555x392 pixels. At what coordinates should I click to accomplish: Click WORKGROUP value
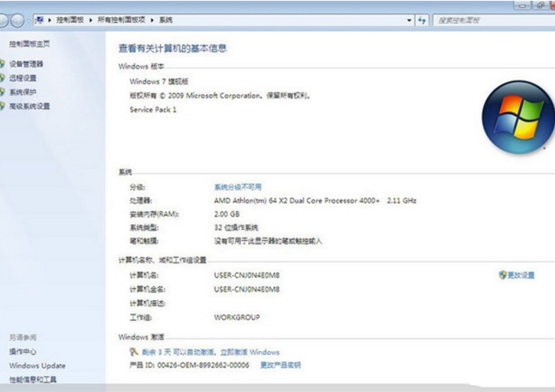[237, 317]
